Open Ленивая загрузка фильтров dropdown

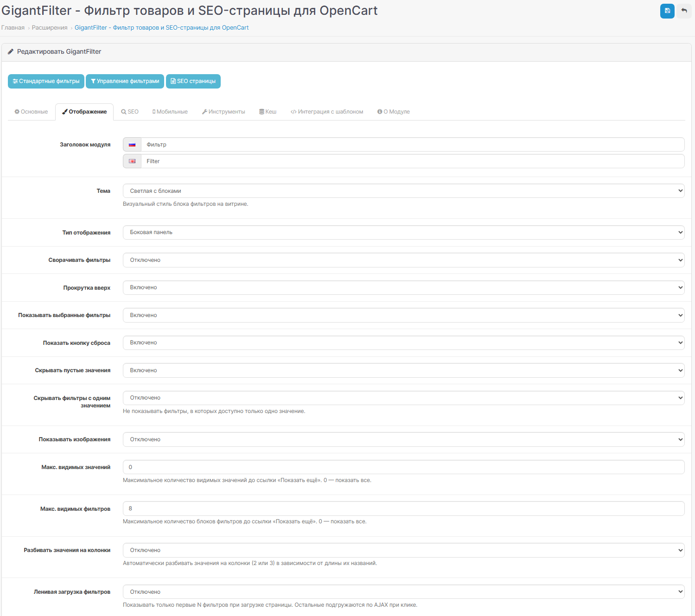403,592
